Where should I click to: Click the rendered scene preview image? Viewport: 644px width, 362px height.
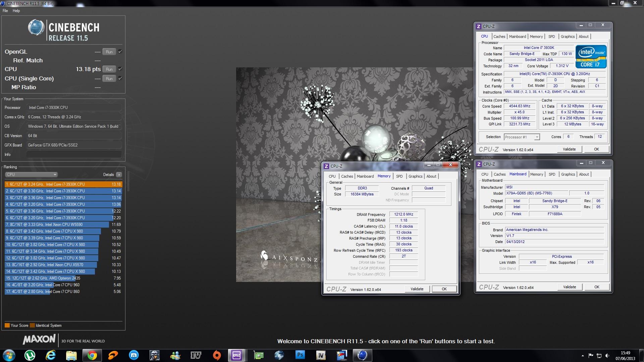click(355, 174)
